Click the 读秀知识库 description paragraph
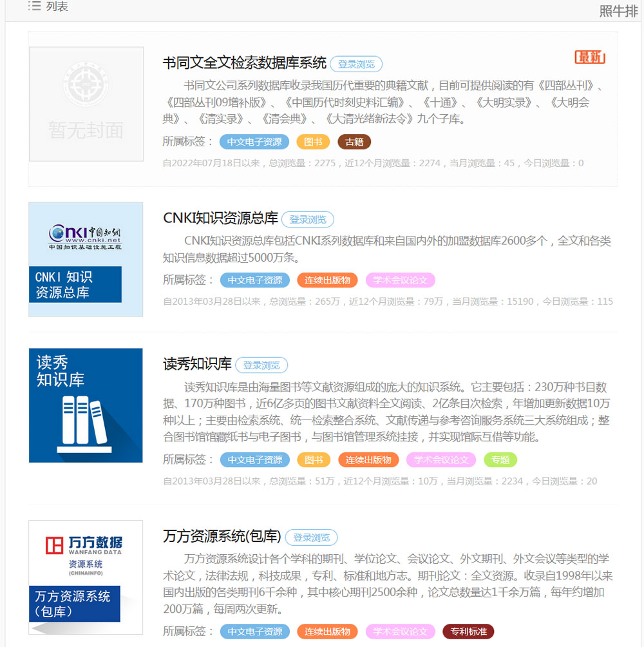644x647 pixels. pos(386,412)
